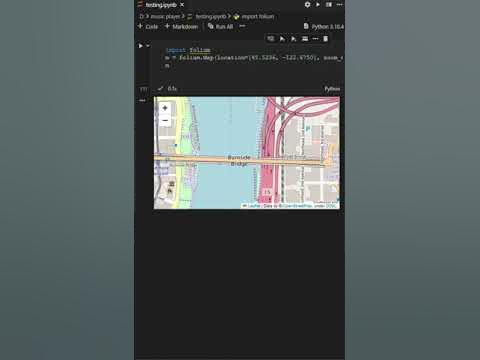Open run cell dropdown arrow
The image size is (480, 360).
[x=148, y=46]
